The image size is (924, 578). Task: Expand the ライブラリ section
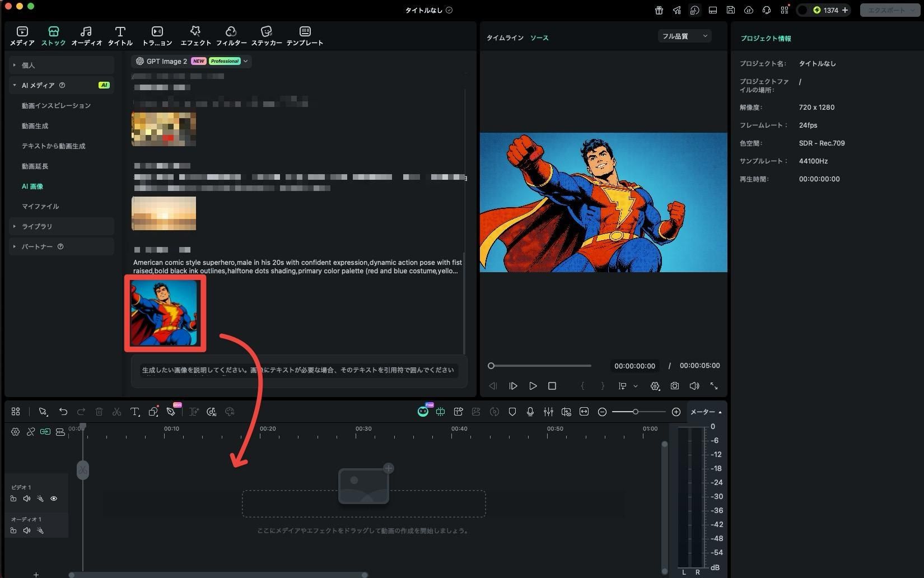click(x=62, y=226)
